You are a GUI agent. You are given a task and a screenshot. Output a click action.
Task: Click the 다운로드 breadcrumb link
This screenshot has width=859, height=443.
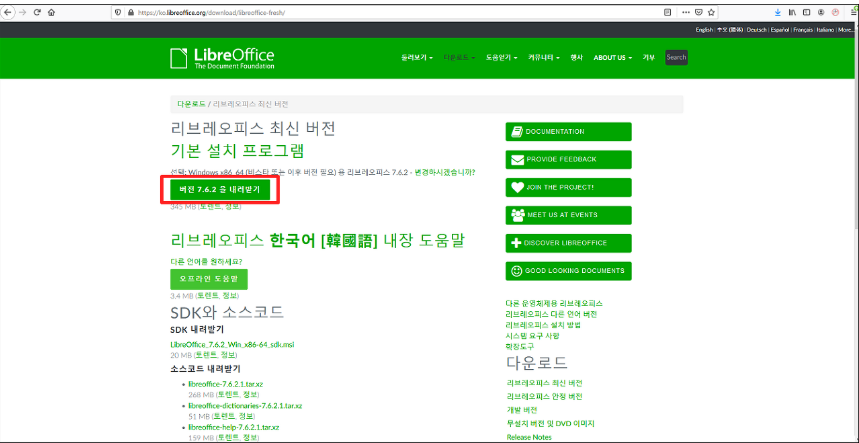coord(191,103)
